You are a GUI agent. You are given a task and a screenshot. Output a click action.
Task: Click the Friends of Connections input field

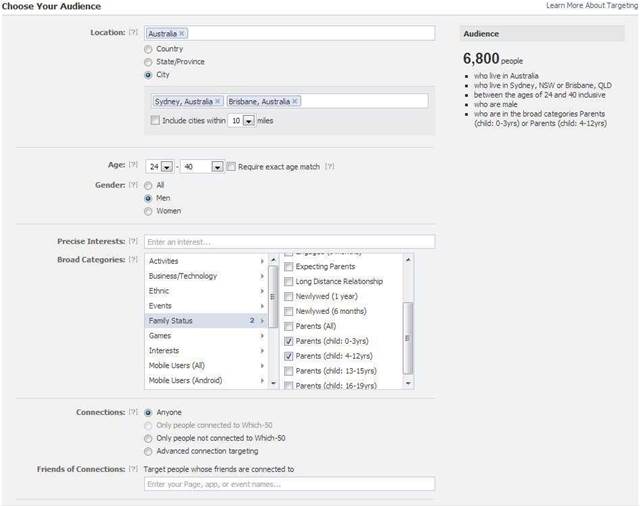coord(289,484)
